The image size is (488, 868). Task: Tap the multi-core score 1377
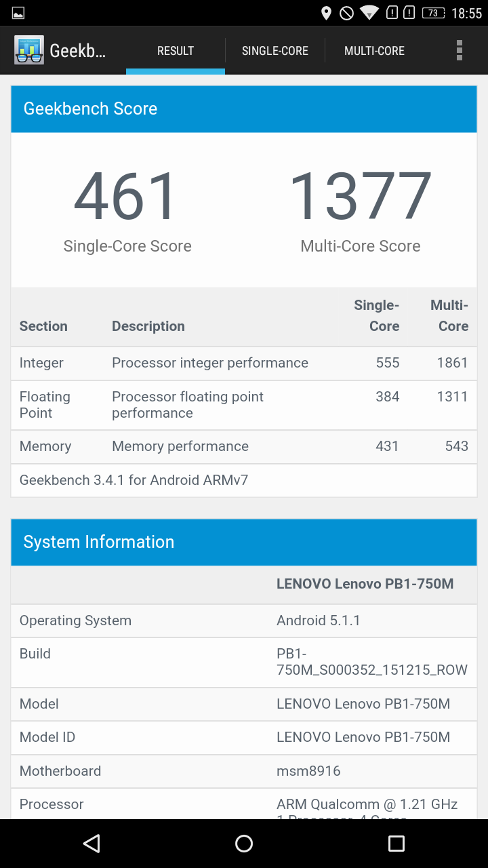[361, 196]
